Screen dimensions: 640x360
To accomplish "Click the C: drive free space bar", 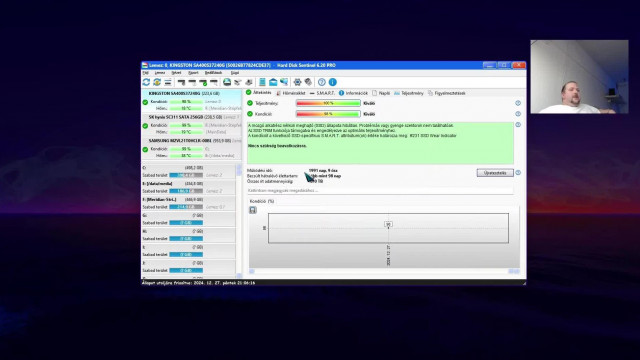I will 186,175.
